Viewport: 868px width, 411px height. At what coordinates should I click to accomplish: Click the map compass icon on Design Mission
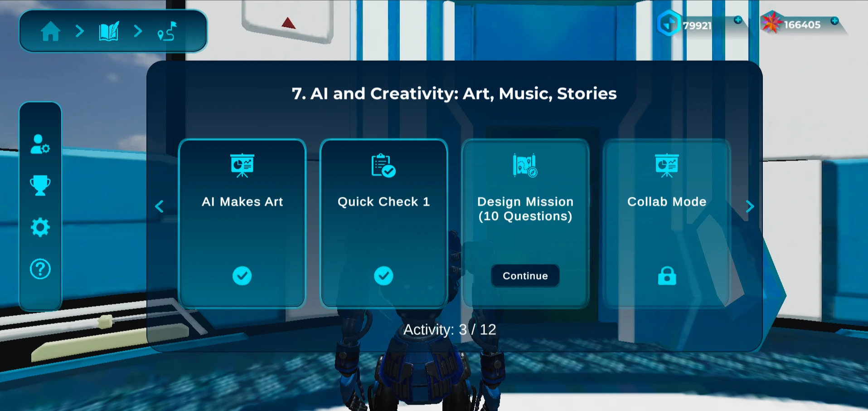[525, 166]
